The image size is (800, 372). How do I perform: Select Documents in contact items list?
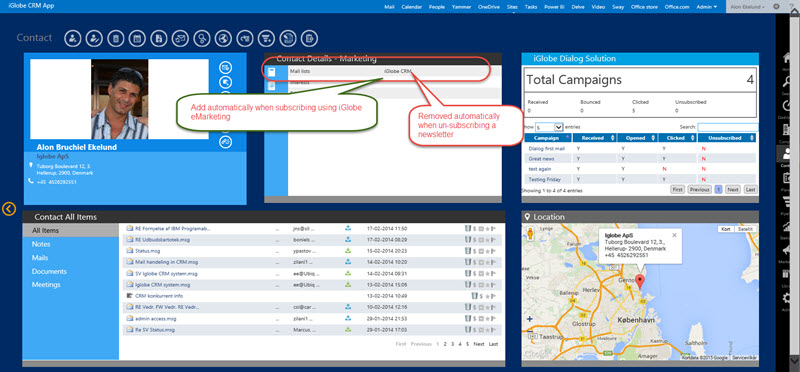49,271
